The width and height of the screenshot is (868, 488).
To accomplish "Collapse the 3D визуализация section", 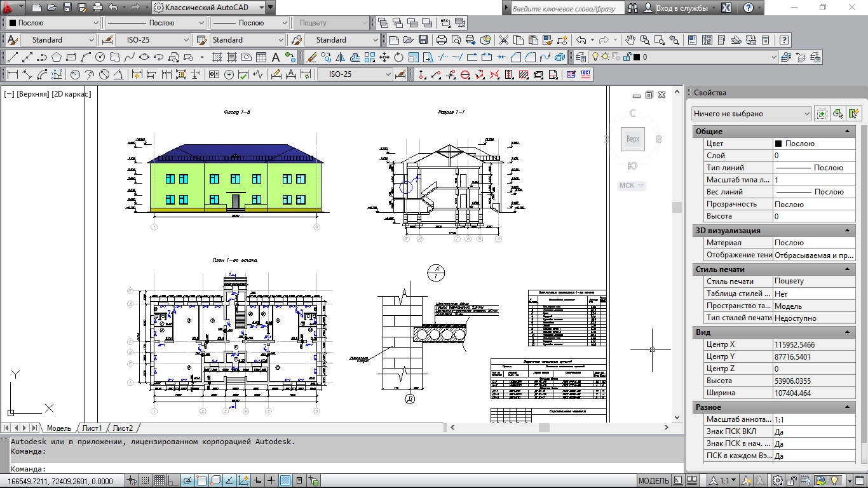I will (x=847, y=231).
